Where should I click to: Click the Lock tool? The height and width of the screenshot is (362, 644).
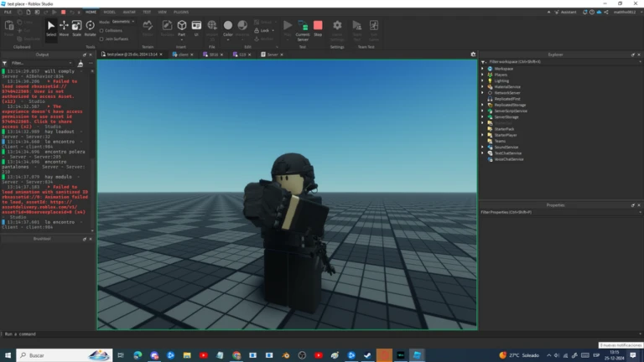(x=263, y=30)
